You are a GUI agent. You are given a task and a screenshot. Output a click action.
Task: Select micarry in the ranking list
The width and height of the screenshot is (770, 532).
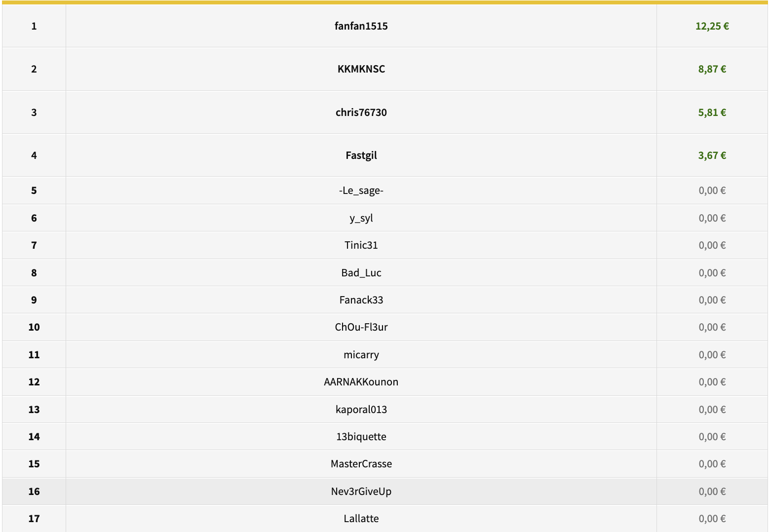pyautogui.click(x=361, y=355)
